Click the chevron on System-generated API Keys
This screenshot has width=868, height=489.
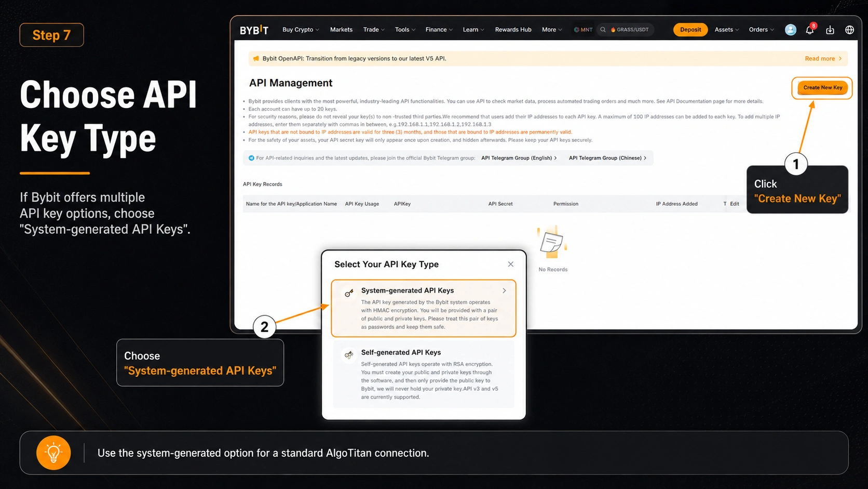(504, 290)
